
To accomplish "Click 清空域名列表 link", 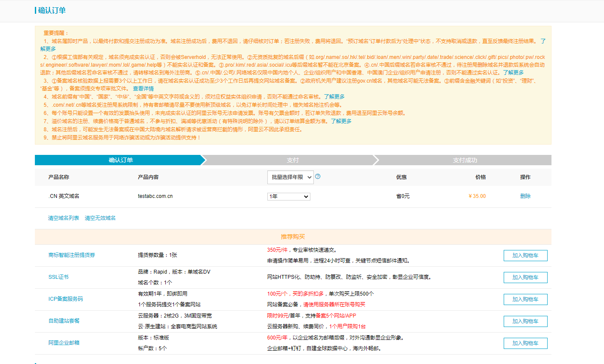I will click(64, 218).
